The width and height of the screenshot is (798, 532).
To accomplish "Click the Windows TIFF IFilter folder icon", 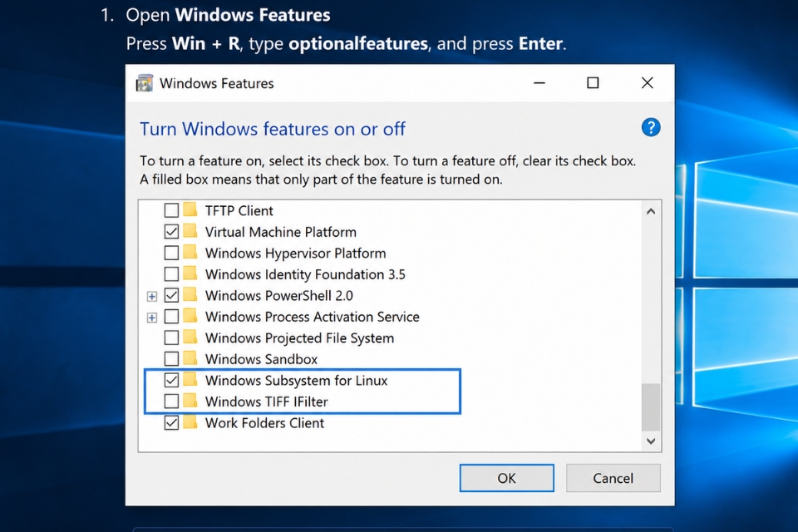I will pyautogui.click(x=190, y=401).
